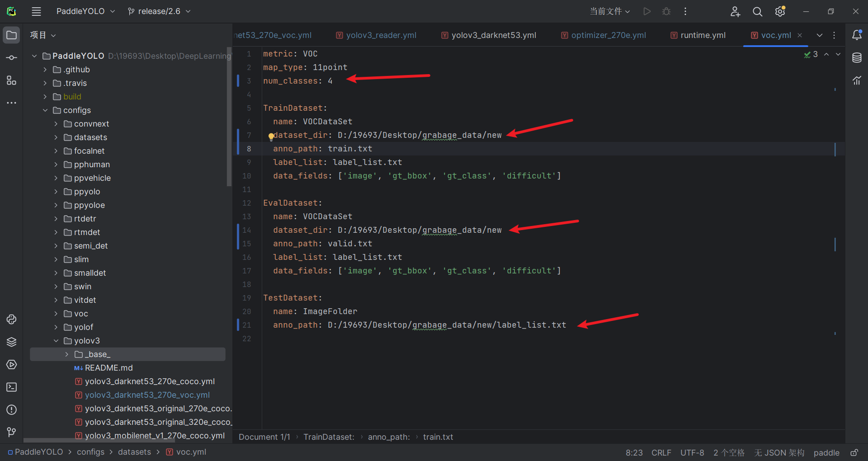
Task: Open Search Everywhere magnifier
Action: pyautogui.click(x=757, y=11)
